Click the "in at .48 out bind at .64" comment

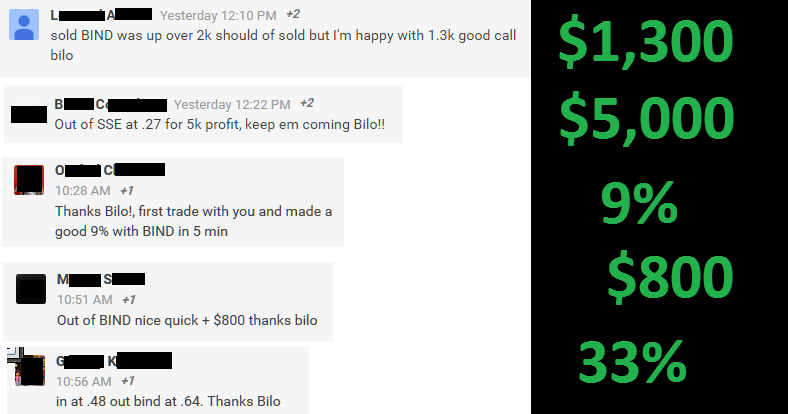(x=168, y=401)
